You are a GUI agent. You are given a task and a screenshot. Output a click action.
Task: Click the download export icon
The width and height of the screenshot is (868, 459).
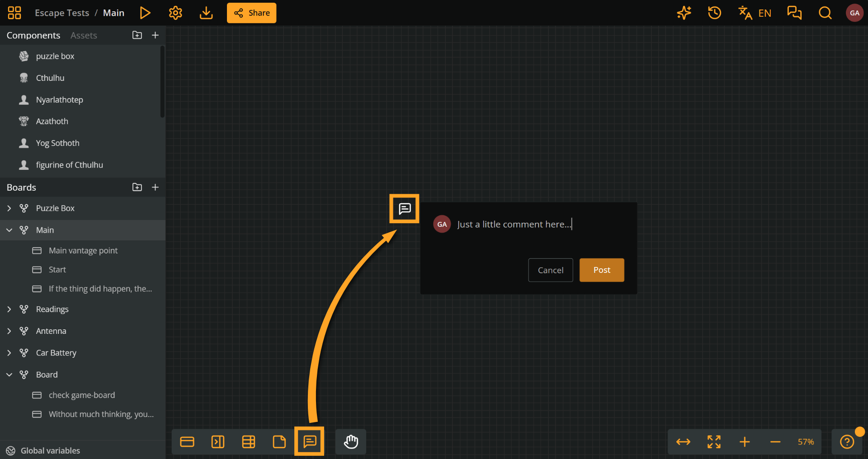[x=206, y=13]
